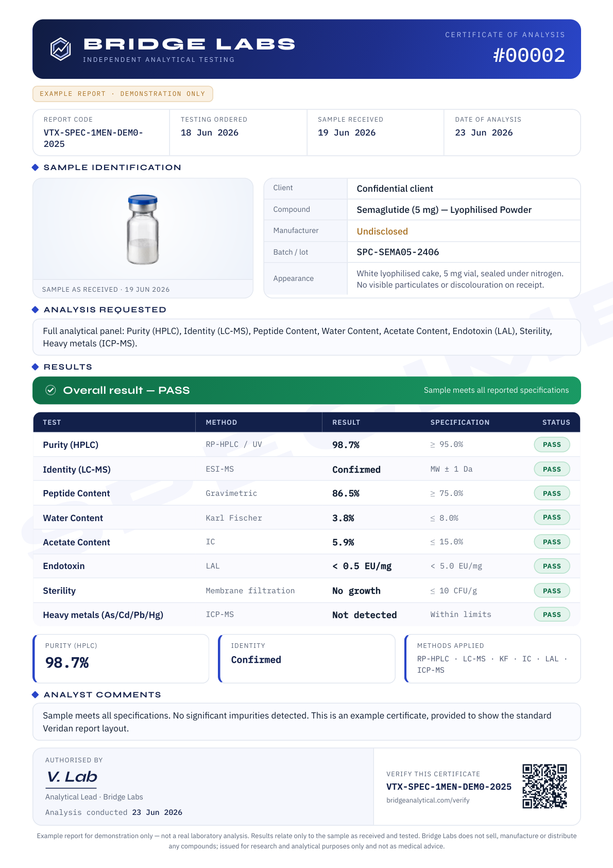This screenshot has width=613, height=868.
Task: Click the STATUS column header
Action: [x=556, y=422]
